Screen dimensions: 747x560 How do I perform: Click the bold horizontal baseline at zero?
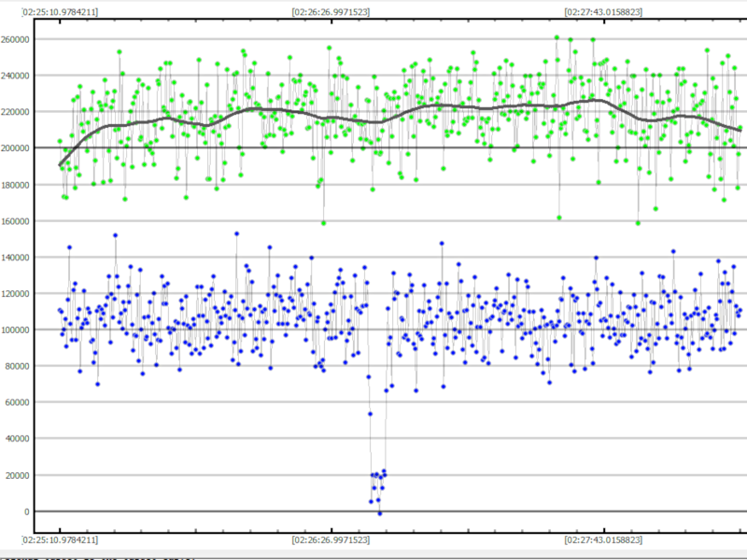point(233,511)
